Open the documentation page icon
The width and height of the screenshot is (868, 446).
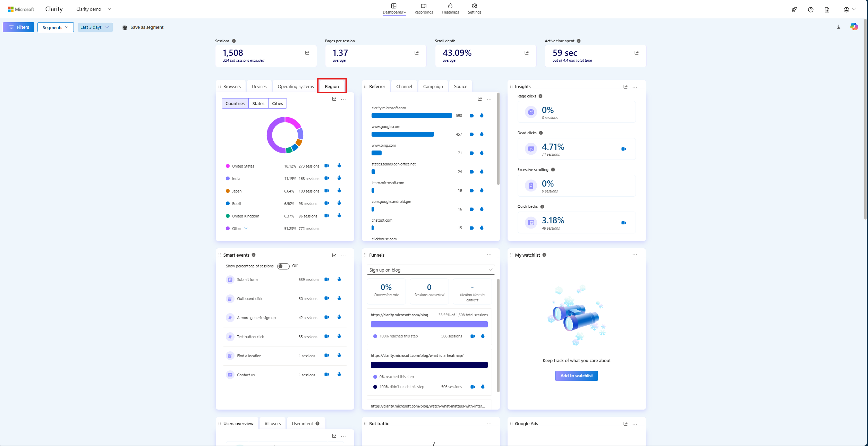(x=827, y=10)
